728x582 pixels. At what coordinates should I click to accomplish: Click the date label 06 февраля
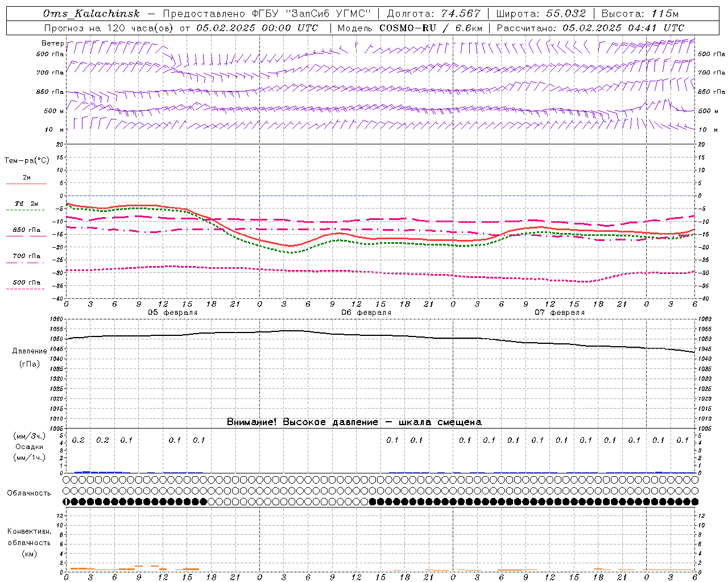coord(366,313)
